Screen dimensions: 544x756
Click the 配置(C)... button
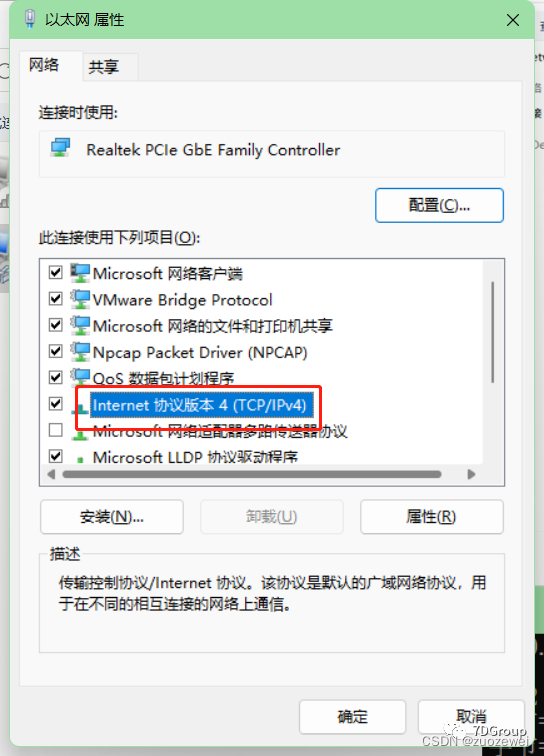(x=439, y=205)
